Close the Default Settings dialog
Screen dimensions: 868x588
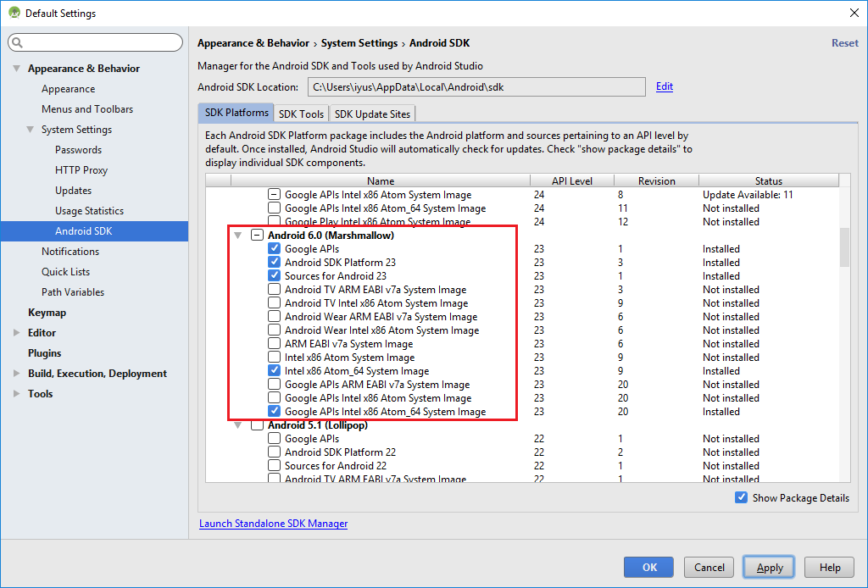tap(854, 13)
